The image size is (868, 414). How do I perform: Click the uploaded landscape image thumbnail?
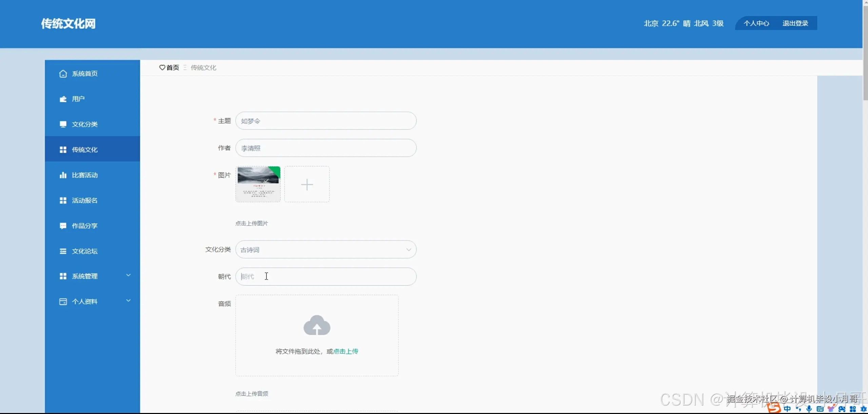click(x=258, y=184)
